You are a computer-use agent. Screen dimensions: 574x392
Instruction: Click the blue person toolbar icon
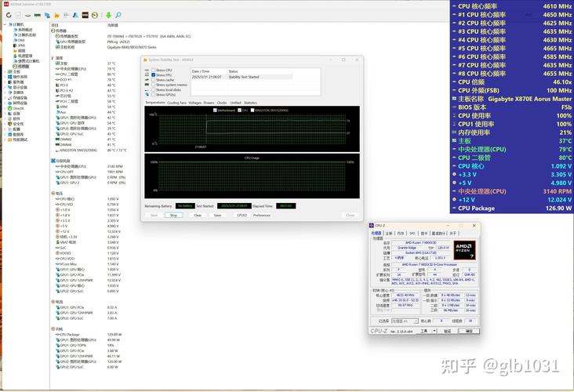coord(75,15)
